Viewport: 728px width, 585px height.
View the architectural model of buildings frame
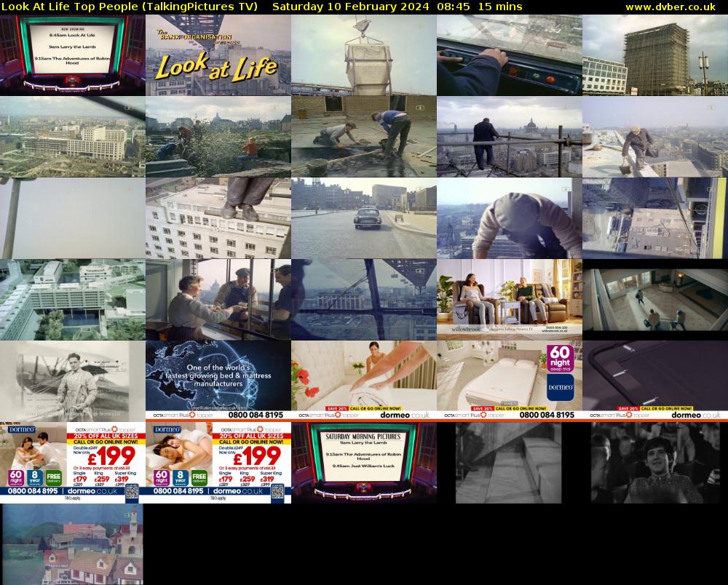pos(73,300)
